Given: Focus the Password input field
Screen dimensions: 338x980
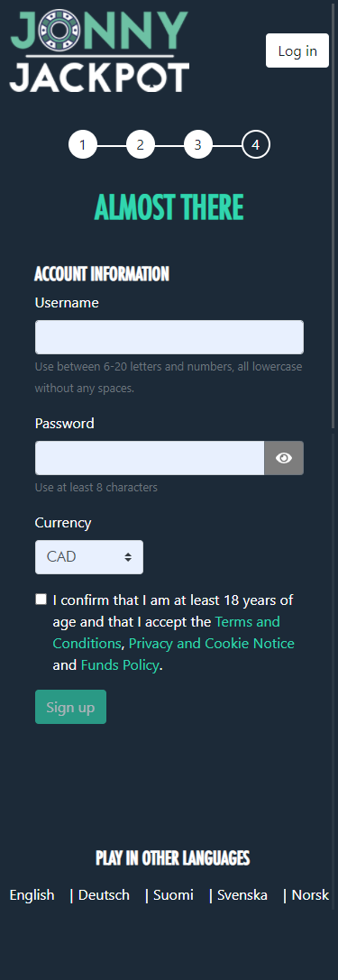Looking at the screenshot, I should tap(150, 458).
